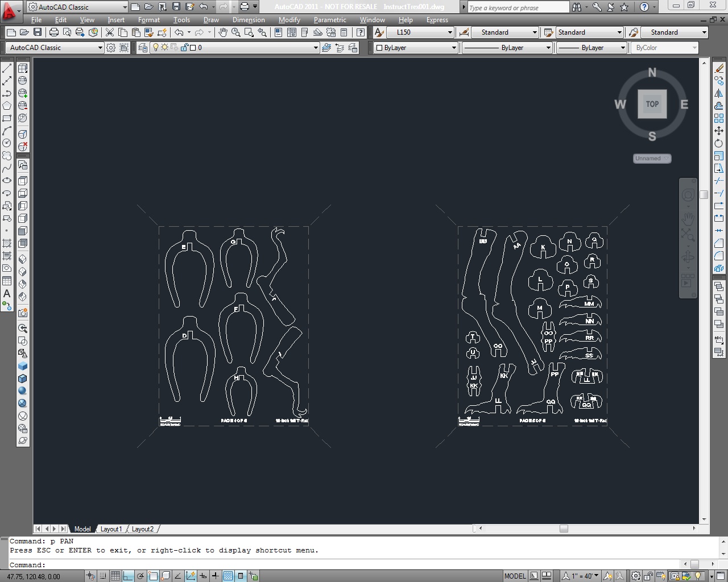
Task: Click the Save icon in Quick Access toolbar
Action: tap(176, 7)
